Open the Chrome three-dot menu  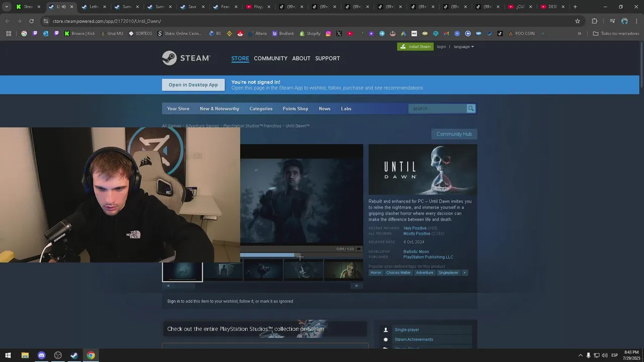(636, 21)
